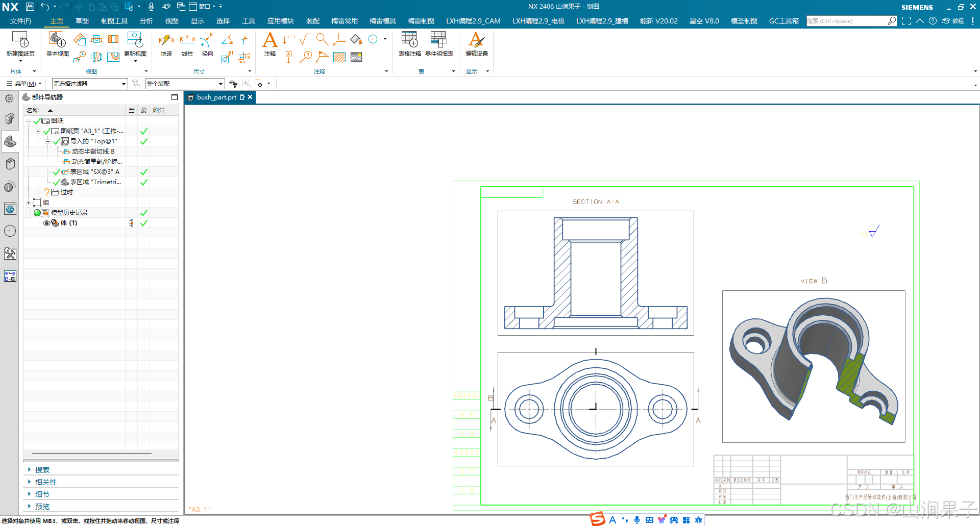The image size is (980, 526).
Task: Switch to the 分析 ribbon tab
Action: pyautogui.click(x=146, y=21)
